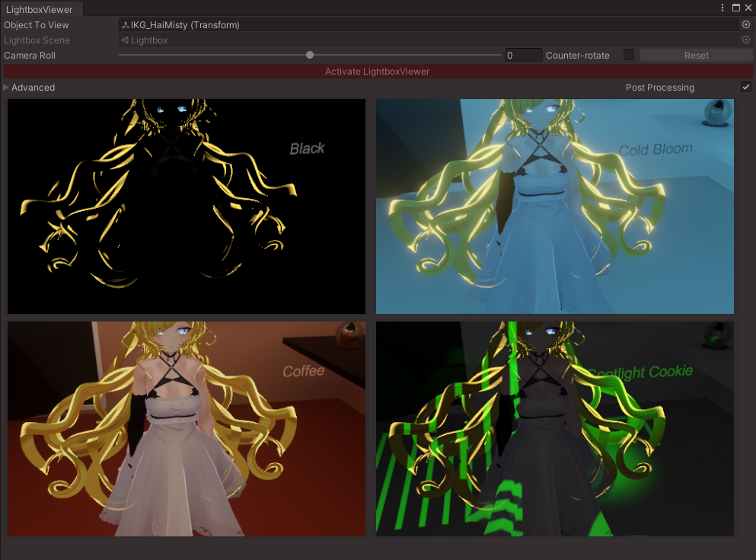The height and width of the screenshot is (560, 756).
Task: Click the Transform icon beside IKG_HaiMisty
Action: click(x=125, y=24)
